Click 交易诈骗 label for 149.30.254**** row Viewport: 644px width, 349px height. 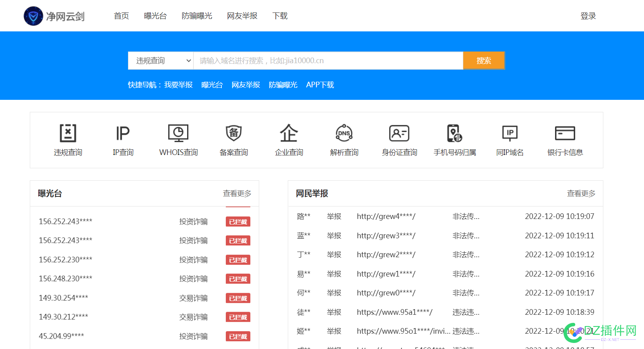(x=194, y=298)
